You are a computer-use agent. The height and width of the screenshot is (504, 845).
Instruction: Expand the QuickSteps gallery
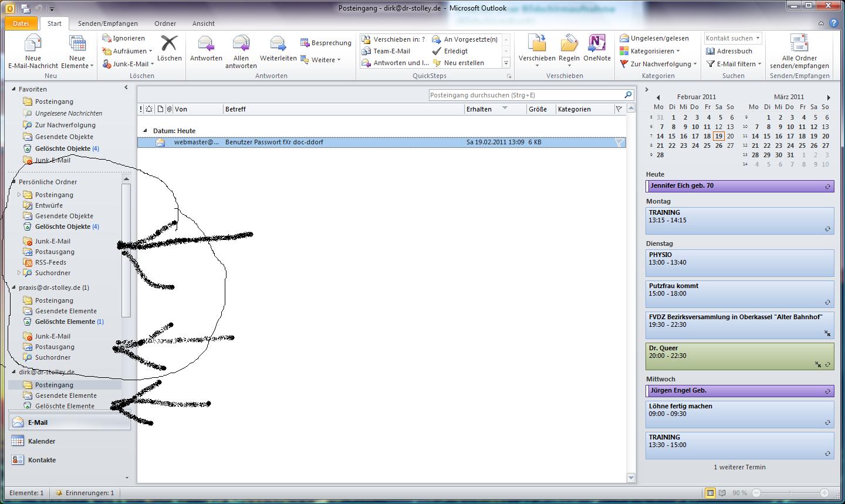506,63
